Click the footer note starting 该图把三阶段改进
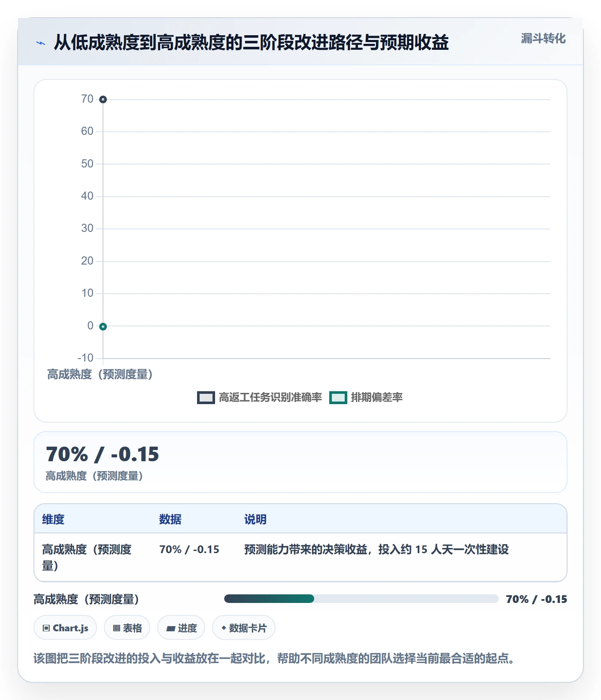This screenshot has height=700, width=601. pyautogui.click(x=274, y=658)
